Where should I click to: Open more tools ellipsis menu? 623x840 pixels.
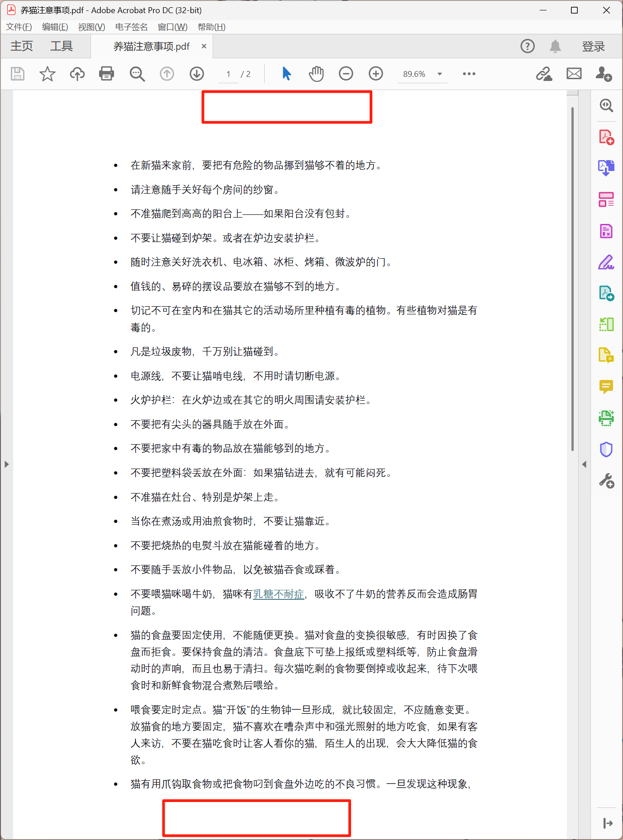(469, 74)
